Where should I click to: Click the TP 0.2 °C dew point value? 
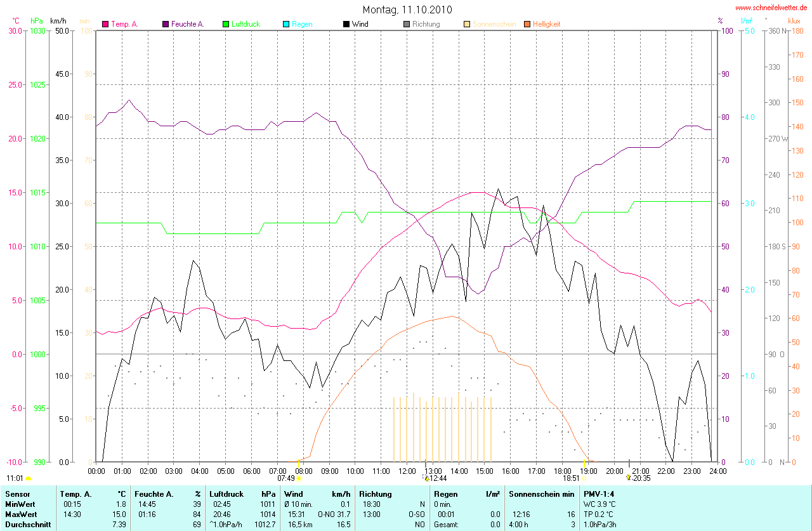click(599, 515)
